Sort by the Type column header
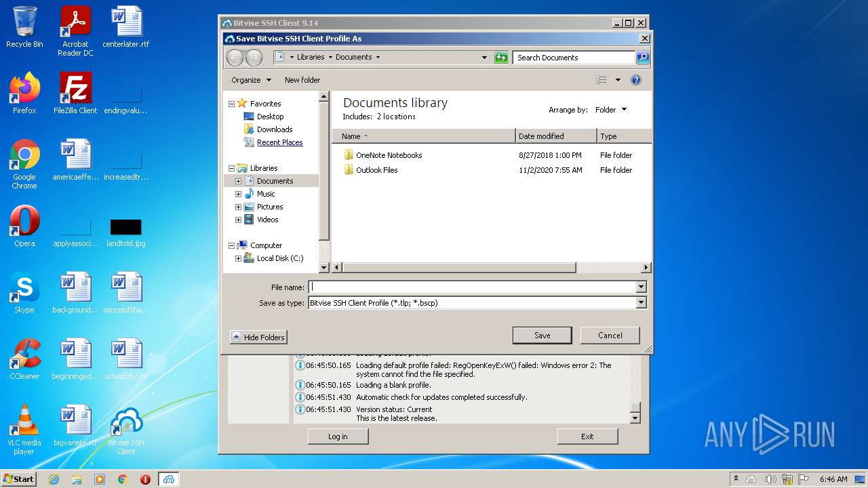Viewport: 868px width, 488px height. (624, 136)
